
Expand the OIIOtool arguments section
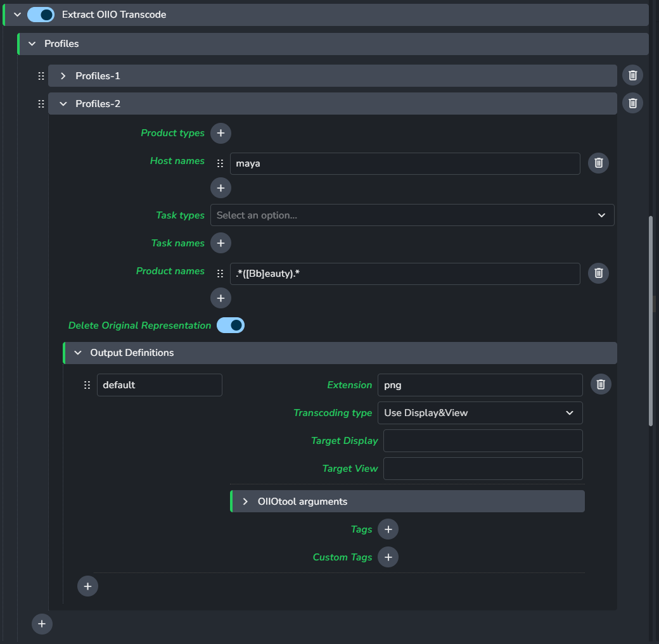coord(245,502)
